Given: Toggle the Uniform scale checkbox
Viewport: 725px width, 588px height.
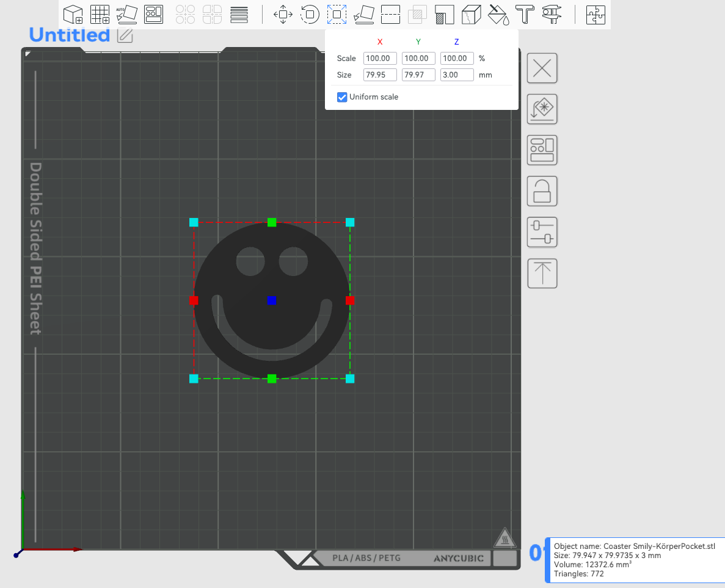Looking at the screenshot, I should click(x=342, y=97).
